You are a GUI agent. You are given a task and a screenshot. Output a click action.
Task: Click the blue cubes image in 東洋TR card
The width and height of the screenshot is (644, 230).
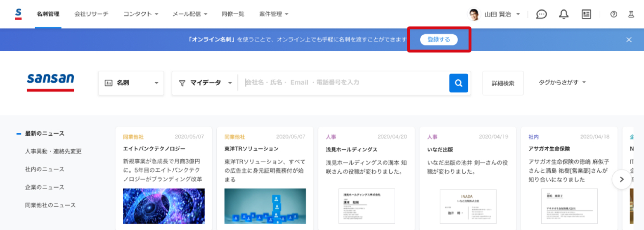265,206
